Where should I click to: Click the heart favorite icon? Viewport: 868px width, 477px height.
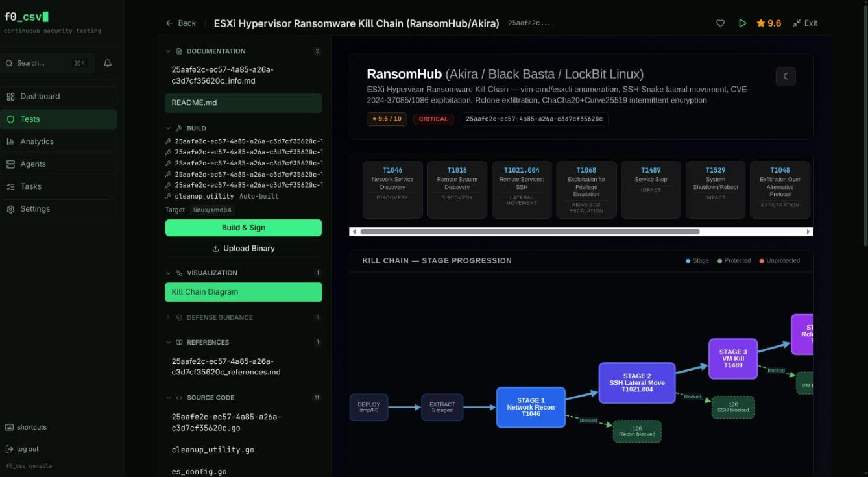pyautogui.click(x=720, y=23)
